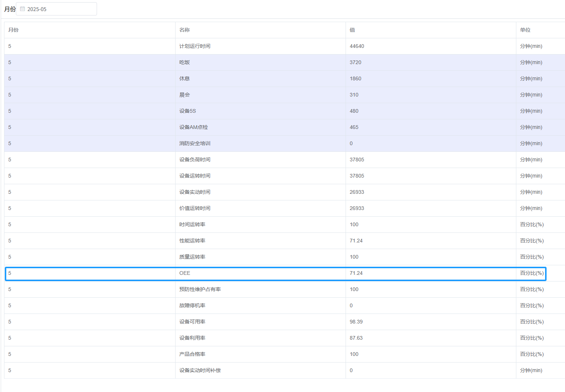
Task: Click the 名称 column header
Action: [184, 30]
